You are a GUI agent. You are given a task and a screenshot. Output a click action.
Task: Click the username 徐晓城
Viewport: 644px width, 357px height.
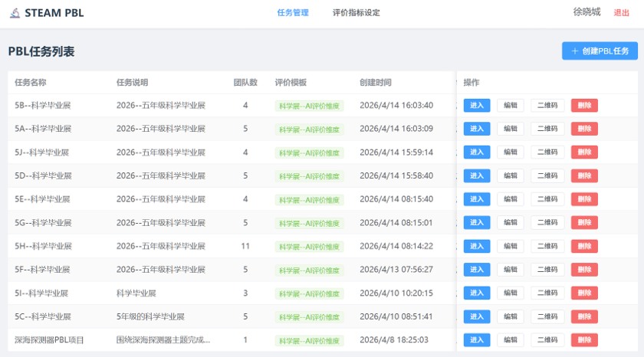[x=587, y=12]
